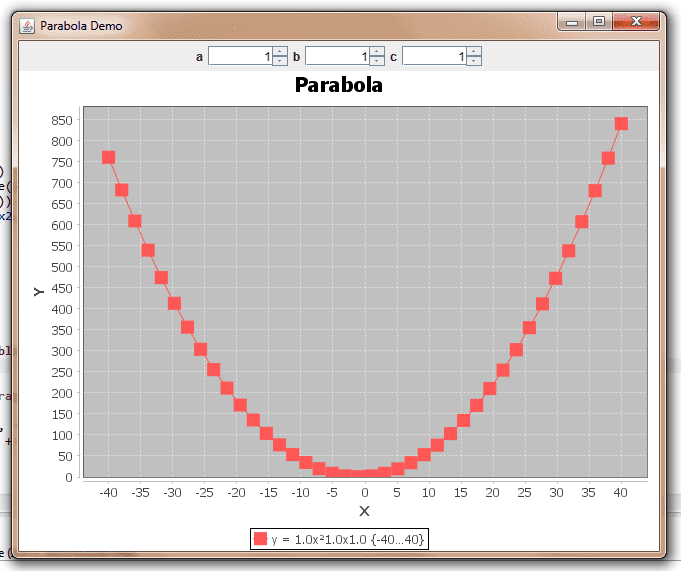Click the Y axis label
Viewport: 681px width, 571px height.
(x=38, y=291)
